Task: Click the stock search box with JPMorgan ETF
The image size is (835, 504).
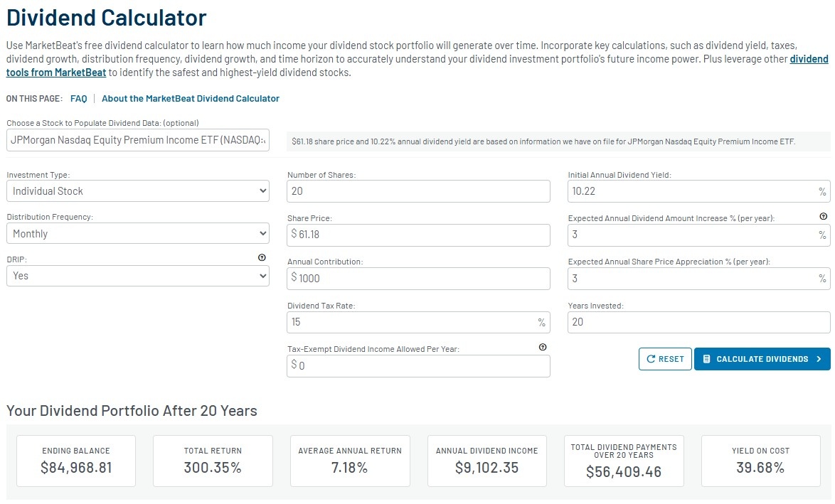Action: click(138, 140)
